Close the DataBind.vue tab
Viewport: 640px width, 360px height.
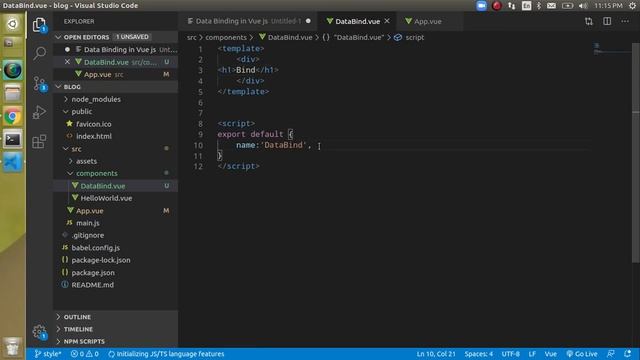pos(387,21)
